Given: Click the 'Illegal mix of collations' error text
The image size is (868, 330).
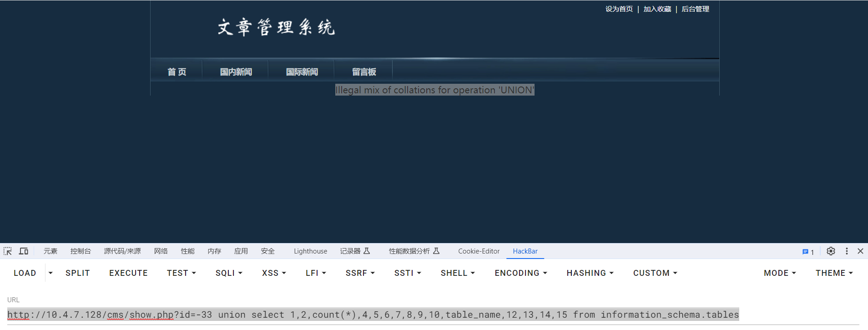Looking at the screenshot, I should pos(435,90).
